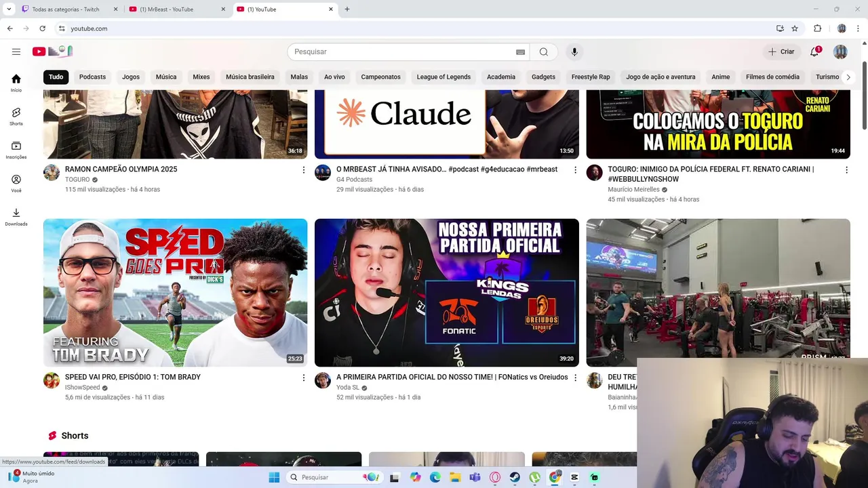Open the tab search dropdown arrow

[x=9, y=9]
